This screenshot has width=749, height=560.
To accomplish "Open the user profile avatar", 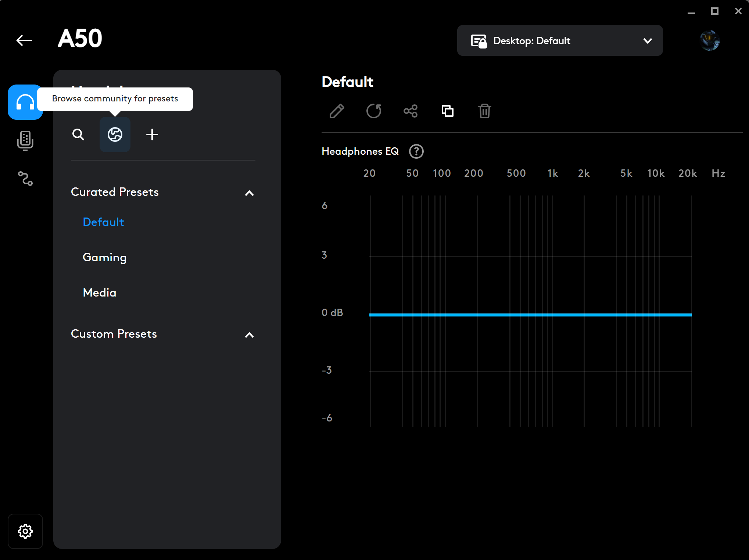I will [x=710, y=40].
